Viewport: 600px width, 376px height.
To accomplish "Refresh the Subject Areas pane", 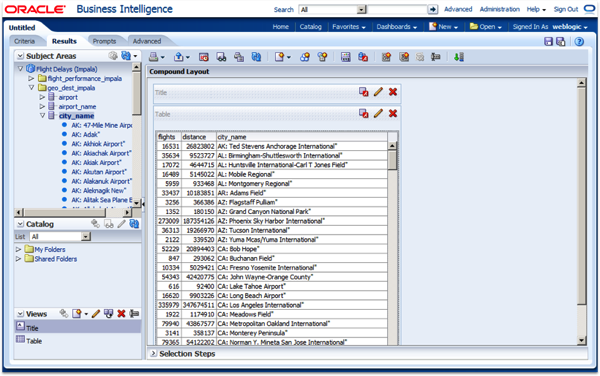I will pyautogui.click(x=126, y=56).
